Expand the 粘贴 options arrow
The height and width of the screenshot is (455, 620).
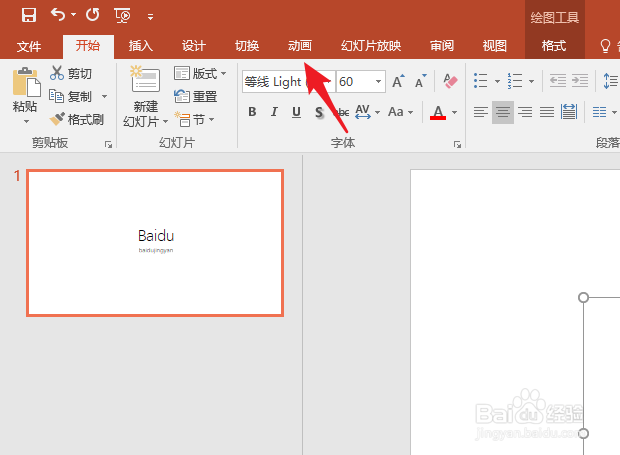(26, 121)
